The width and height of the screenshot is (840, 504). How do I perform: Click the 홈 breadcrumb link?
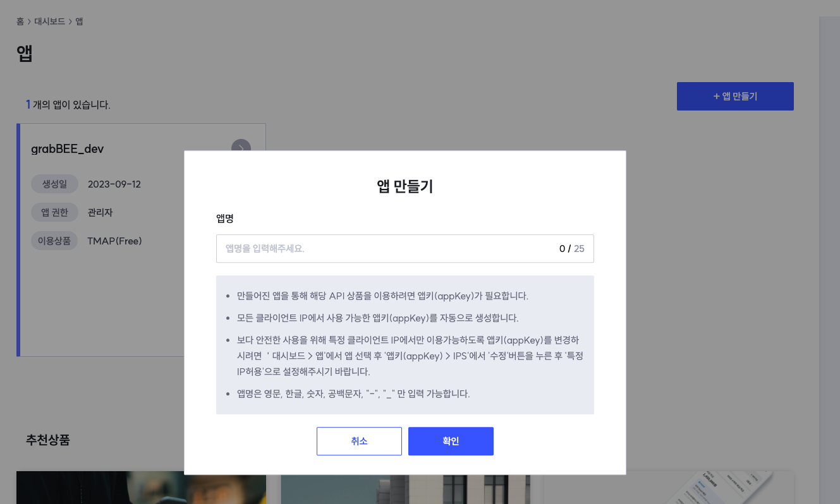20,21
